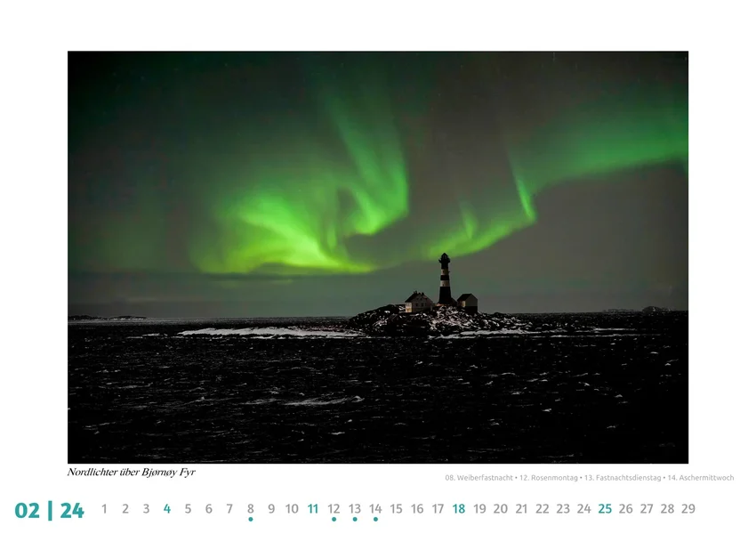756x534 pixels.
Task: Click day 22 in the date row
Action: point(543,509)
